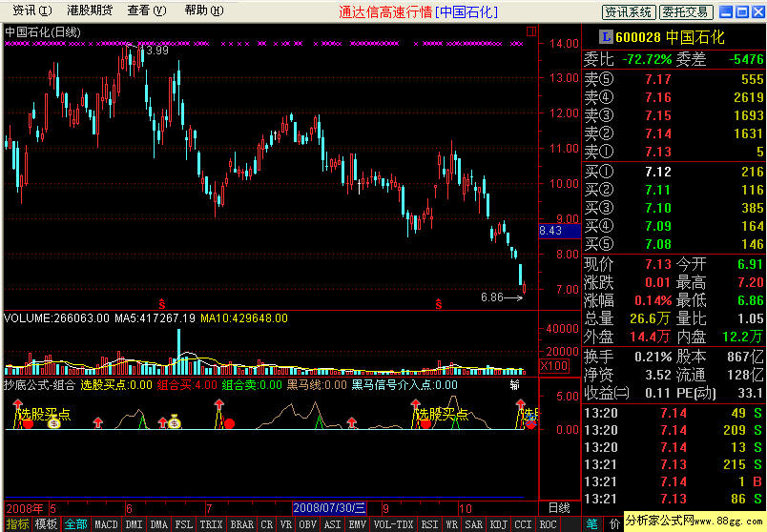The height and width of the screenshot is (532, 767).
Task: Click the 2008年 label on time axis
Action: coord(25,508)
